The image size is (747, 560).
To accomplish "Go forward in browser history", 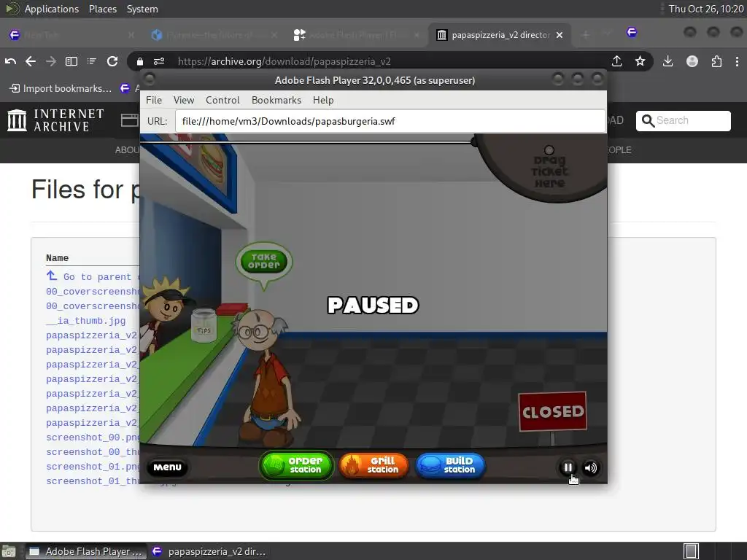I will 50,61.
